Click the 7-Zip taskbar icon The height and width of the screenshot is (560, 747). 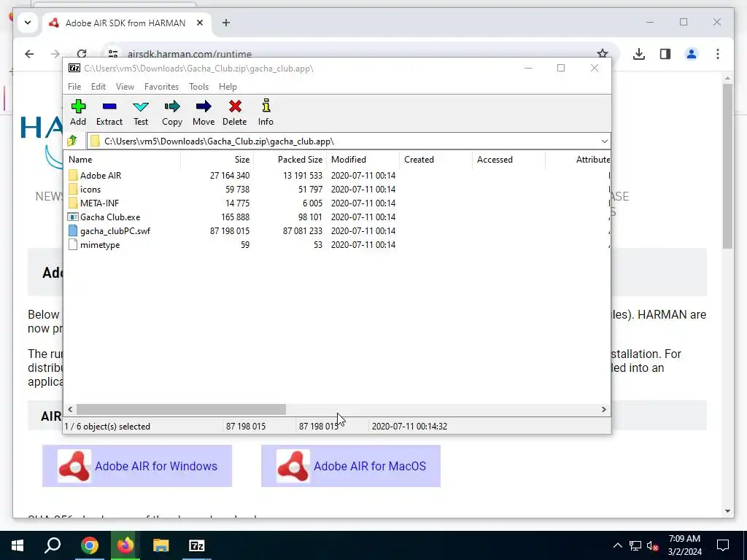(197, 545)
